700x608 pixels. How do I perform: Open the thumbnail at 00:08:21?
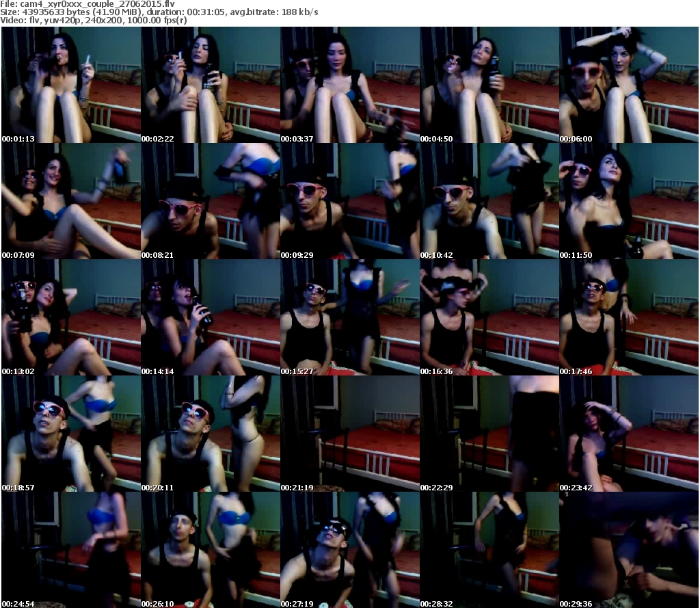click(211, 201)
